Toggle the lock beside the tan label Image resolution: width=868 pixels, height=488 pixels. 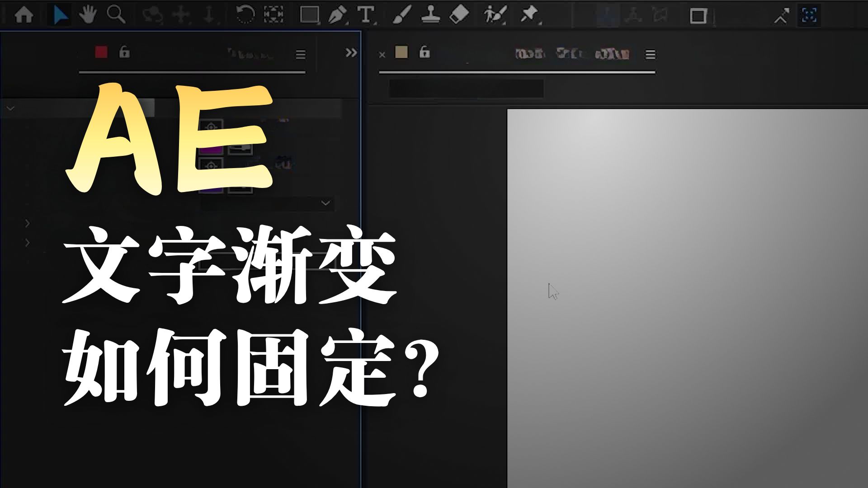[x=424, y=52]
